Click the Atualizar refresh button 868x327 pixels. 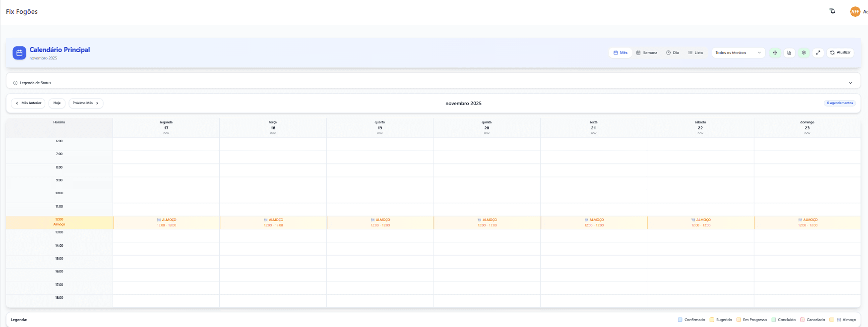(x=840, y=53)
